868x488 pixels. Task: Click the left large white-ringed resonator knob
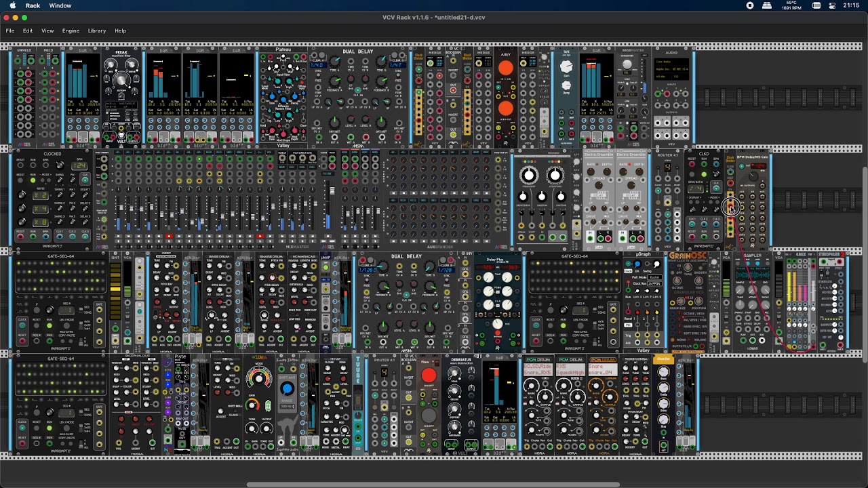(x=529, y=176)
